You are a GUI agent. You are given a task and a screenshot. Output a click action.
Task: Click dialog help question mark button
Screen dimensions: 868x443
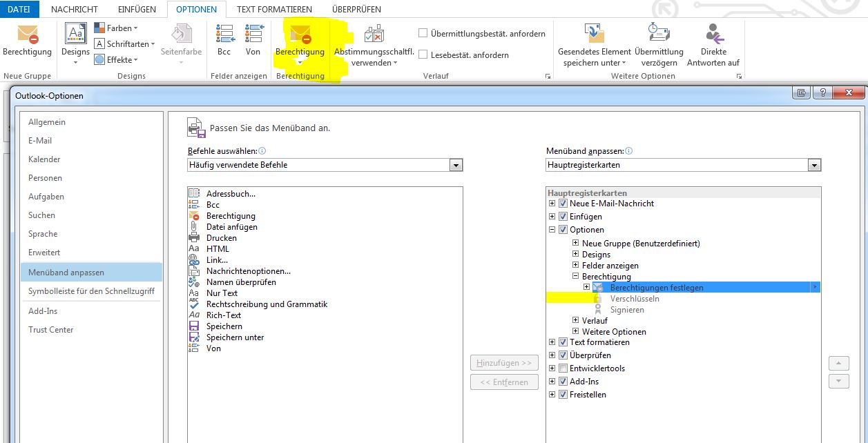822,93
